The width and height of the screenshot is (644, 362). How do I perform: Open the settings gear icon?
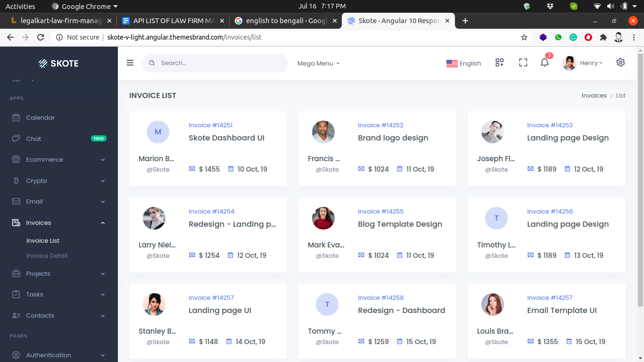[x=620, y=63]
